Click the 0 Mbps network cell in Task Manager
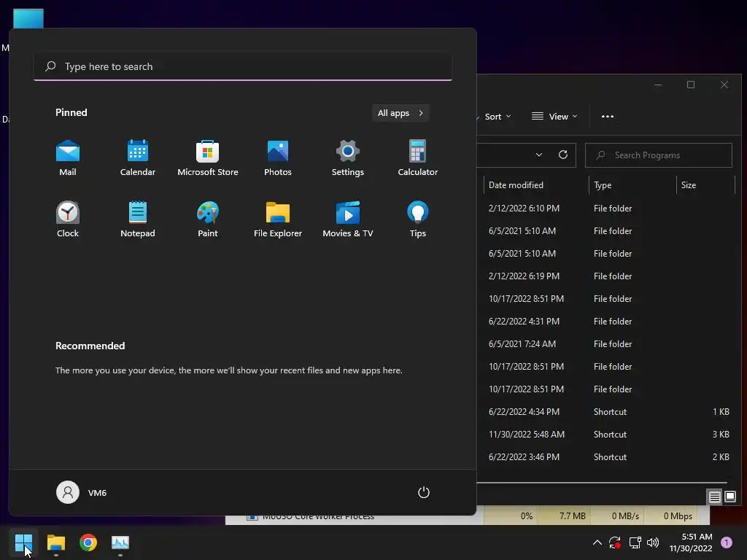This screenshot has height=560, width=747. coord(670,516)
